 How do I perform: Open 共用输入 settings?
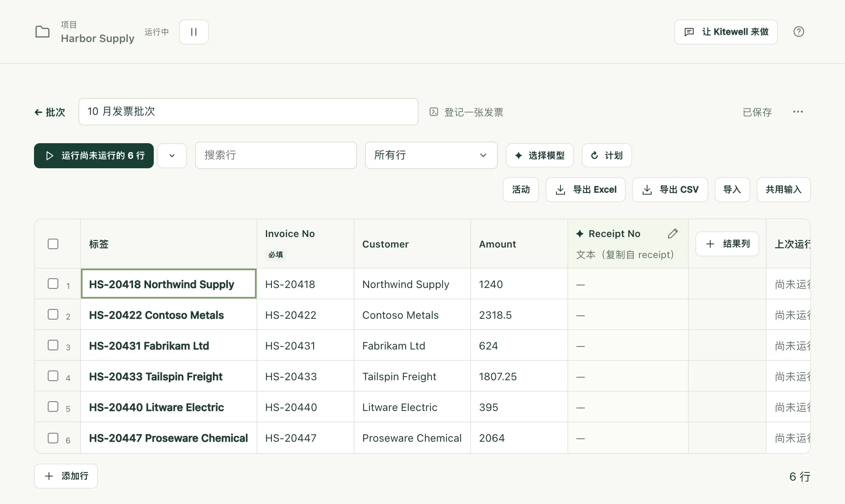click(783, 190)
